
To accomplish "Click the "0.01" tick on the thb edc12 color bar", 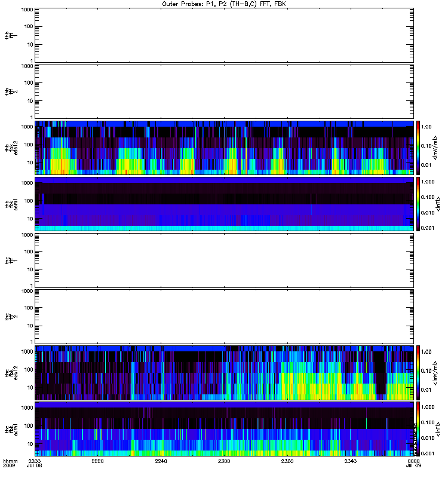I will coord(426,165).
